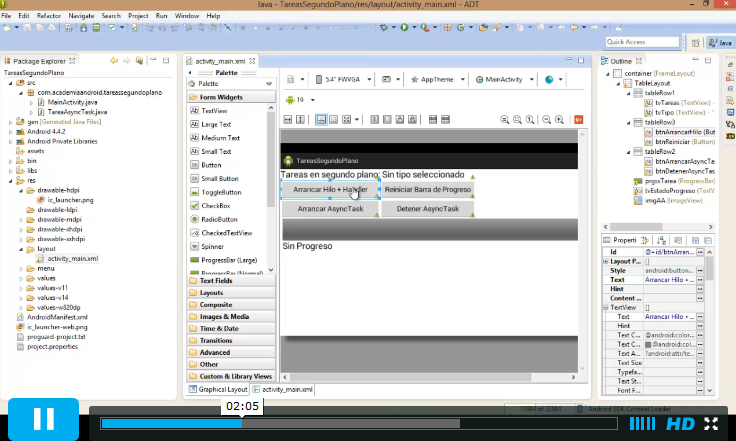Open the Palette options dropdown arrow

tap(269, 84)
